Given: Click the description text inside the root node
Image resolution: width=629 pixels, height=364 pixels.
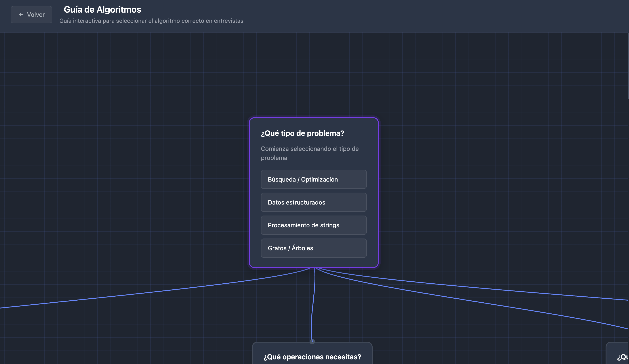Looking at the screenshot, I should pyautogui.click(x=310, y=153).
